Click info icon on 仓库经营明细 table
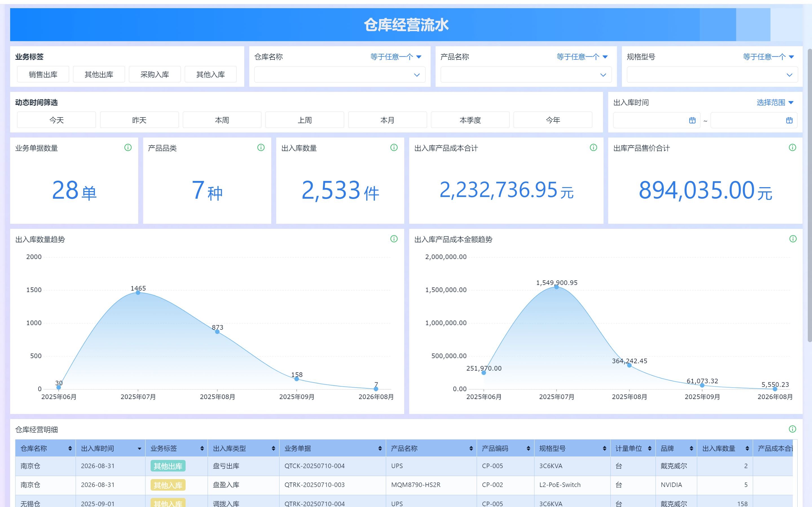Image resolution: width=812 pixels, height=507 pixels. pyautogui.click(x=792, y=429)
